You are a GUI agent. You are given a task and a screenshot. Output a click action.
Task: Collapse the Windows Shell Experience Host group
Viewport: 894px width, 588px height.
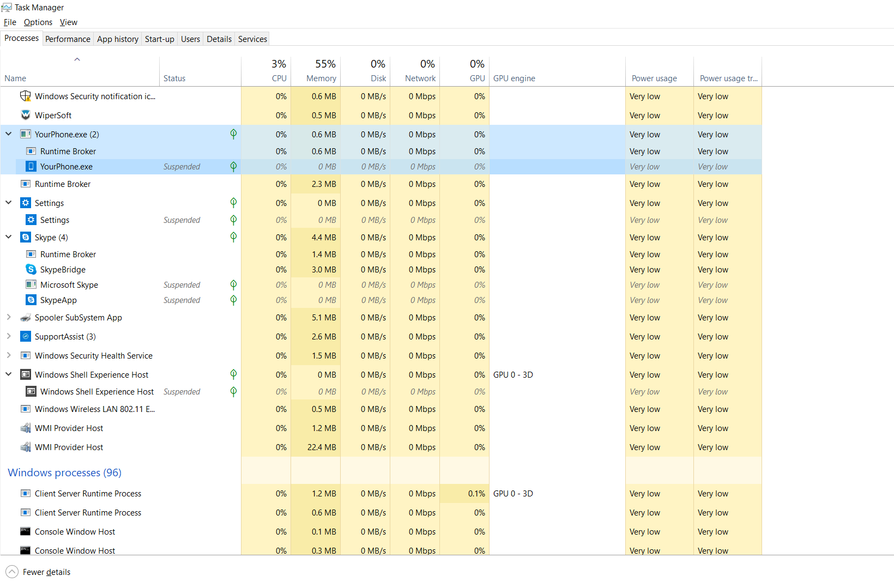coord(8,374)
